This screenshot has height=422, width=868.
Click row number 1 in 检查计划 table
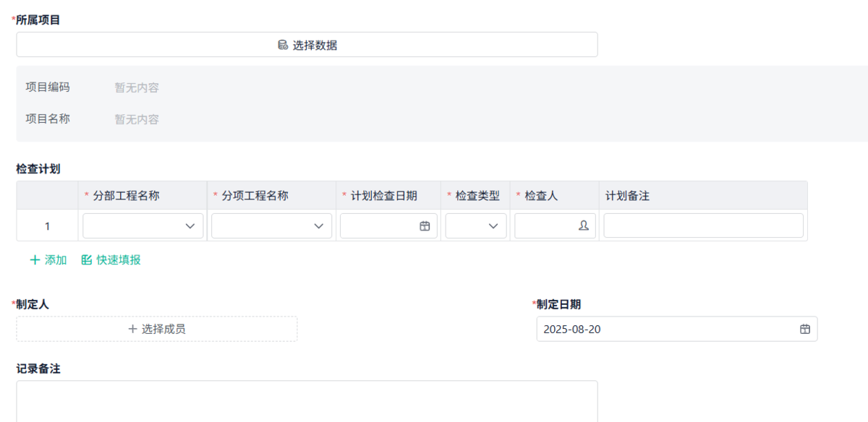click(x=46, y=225)
